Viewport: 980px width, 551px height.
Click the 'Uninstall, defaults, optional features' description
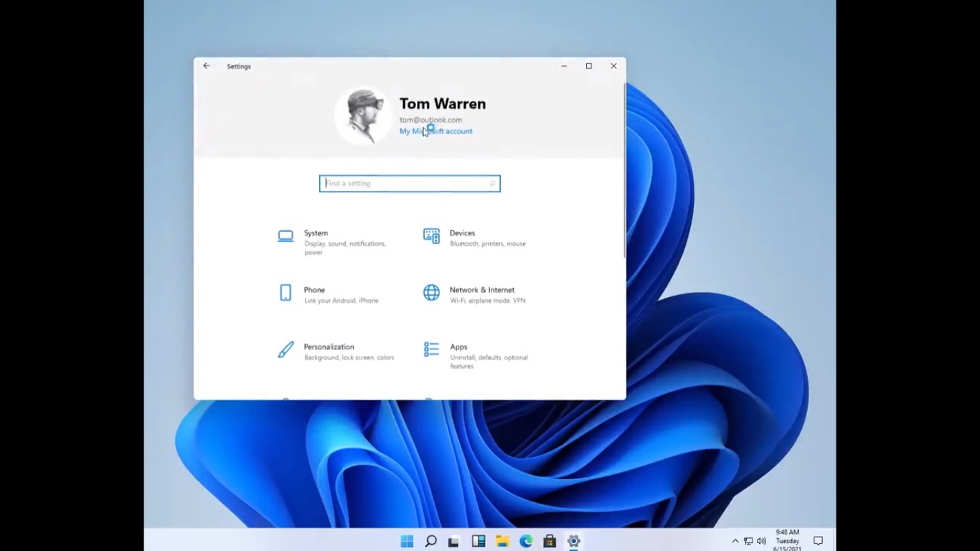pos(489,362)
